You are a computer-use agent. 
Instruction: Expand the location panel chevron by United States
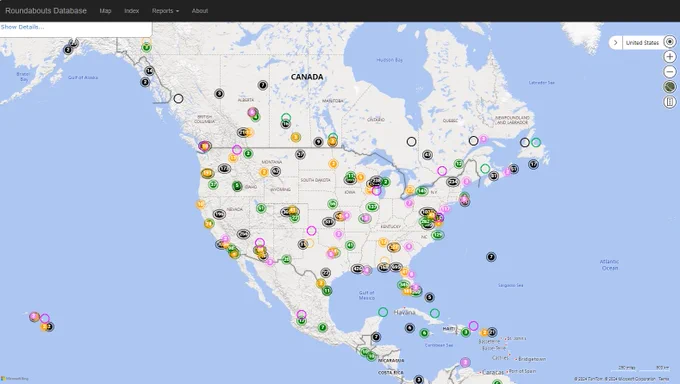615,43
